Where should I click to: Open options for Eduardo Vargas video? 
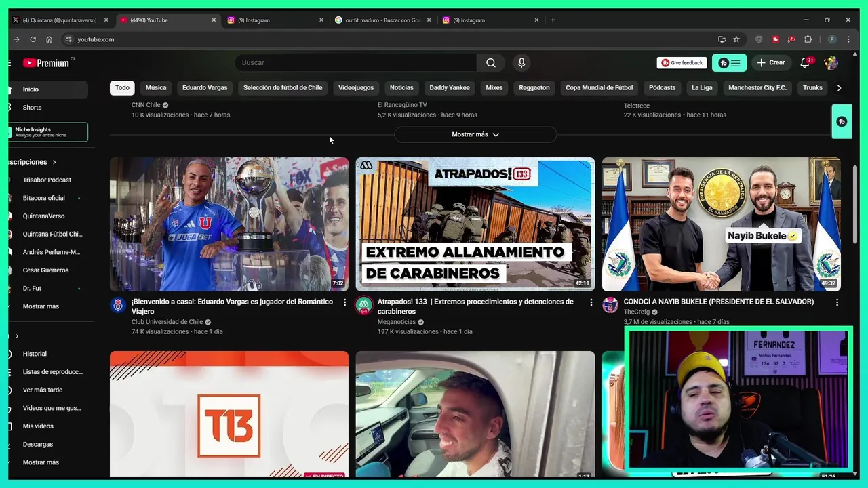coord(344,302)
